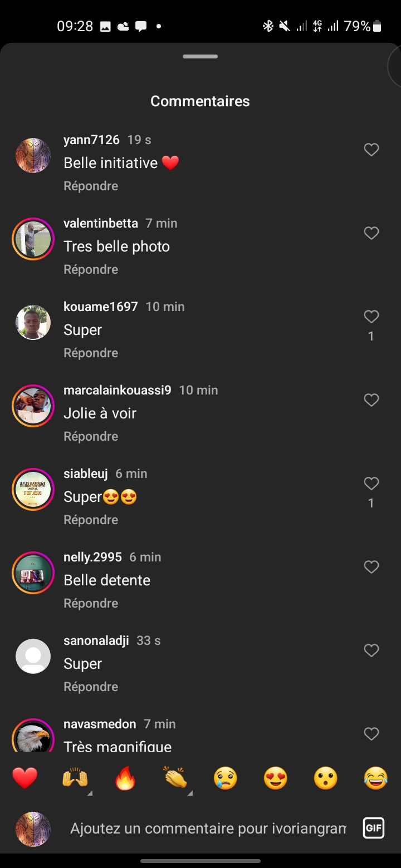Expand raised hands emoji skin tone options
Viewport: 401px width, 868px height.
pos(90,793)
